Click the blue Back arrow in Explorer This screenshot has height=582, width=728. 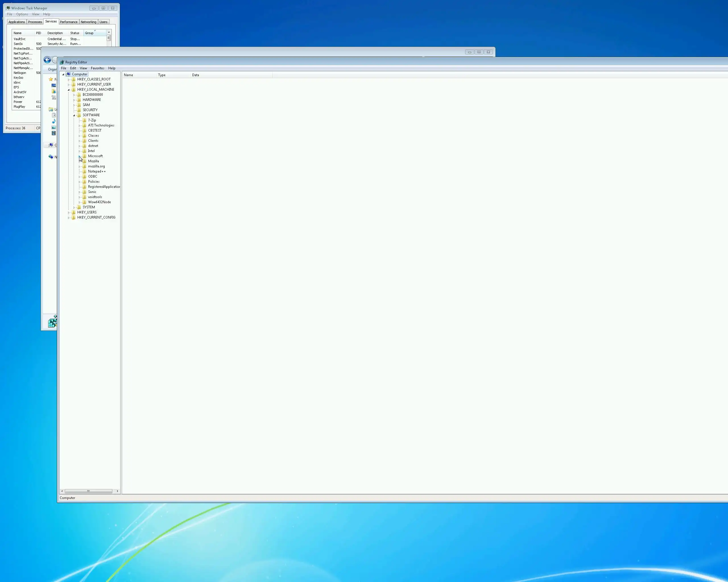(x=47, y=60)
